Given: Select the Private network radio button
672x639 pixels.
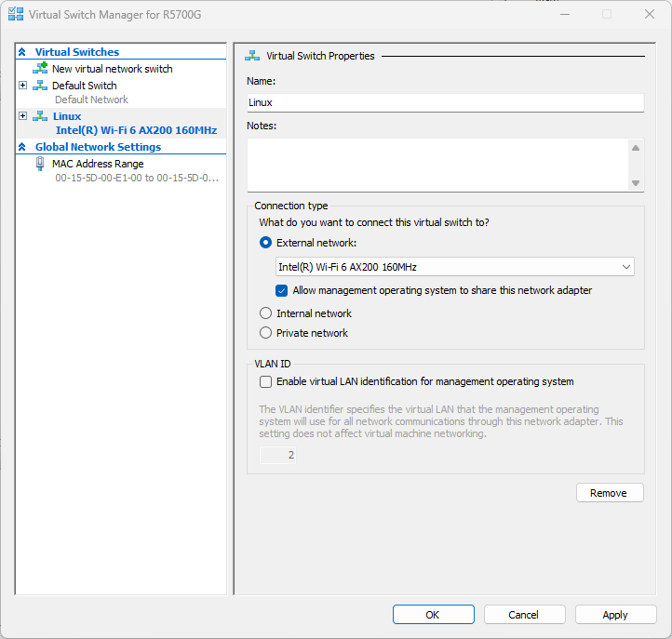Looking at the screenshot, I should pos(265,333).
